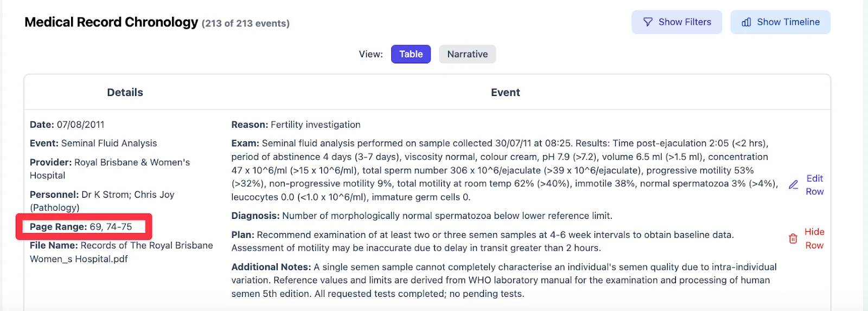Click the Event column header
Viewport: 868px width, 311px height.
[x=505, y=93]
